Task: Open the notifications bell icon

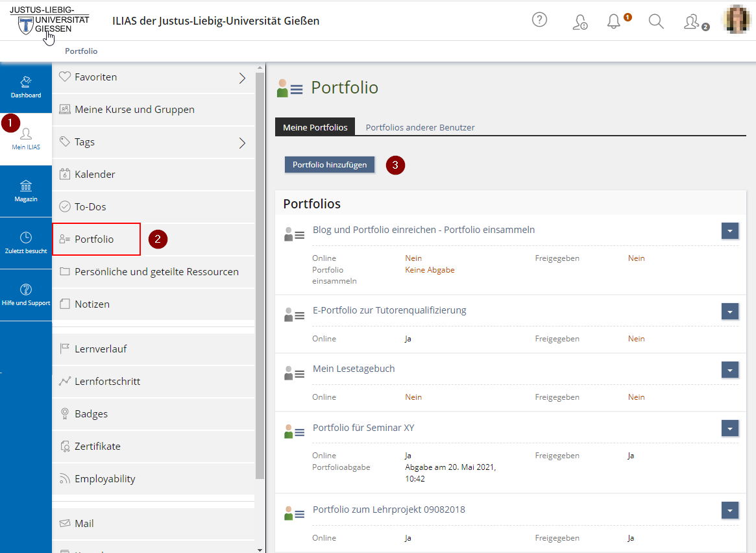Action: pos(614,21)
